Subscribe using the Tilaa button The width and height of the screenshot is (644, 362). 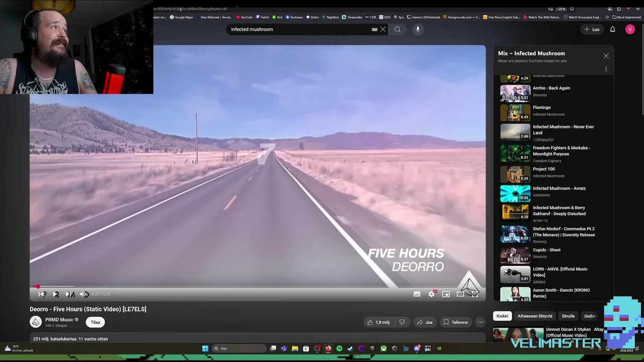[x=95, y=322]
